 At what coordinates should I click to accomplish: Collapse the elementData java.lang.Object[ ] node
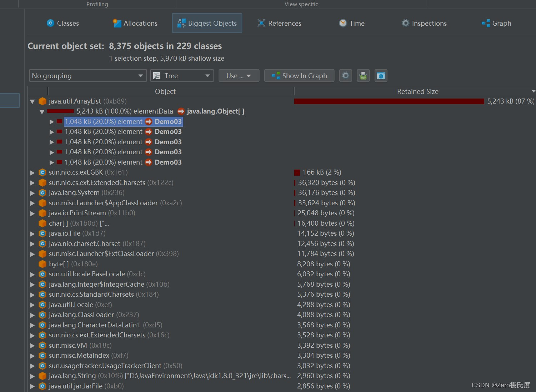point(42,112)
